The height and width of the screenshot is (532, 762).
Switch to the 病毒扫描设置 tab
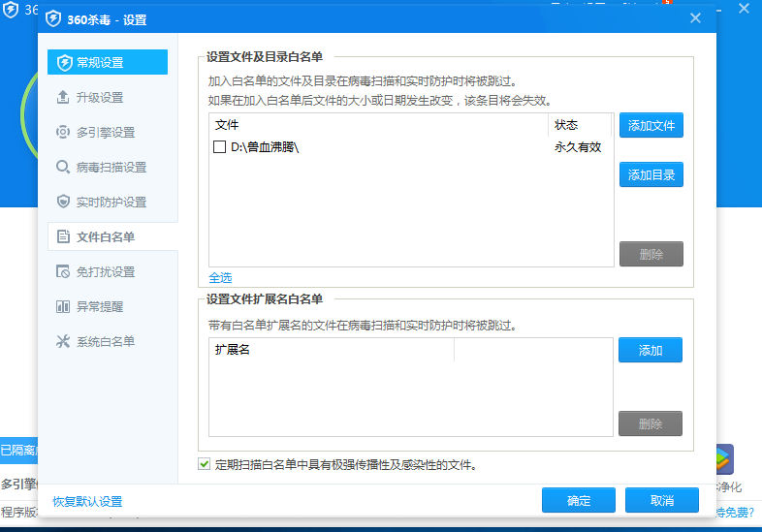tap(111, 168)
